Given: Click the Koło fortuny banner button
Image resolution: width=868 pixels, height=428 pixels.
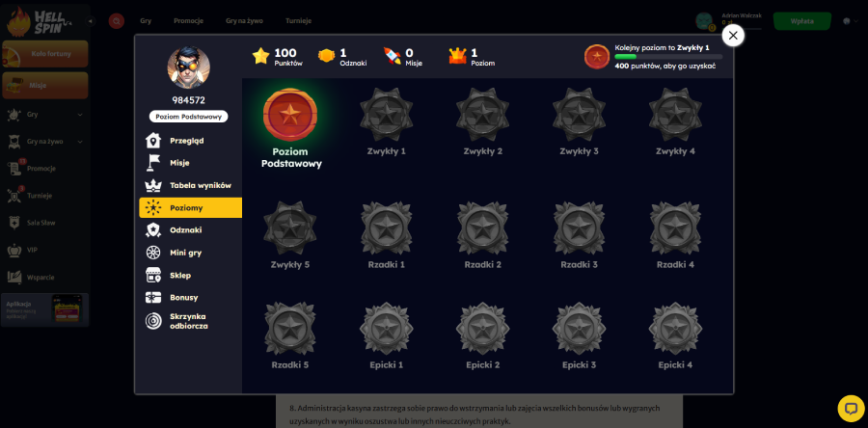Looking at the screenshot, I should [x=45, y=54].
